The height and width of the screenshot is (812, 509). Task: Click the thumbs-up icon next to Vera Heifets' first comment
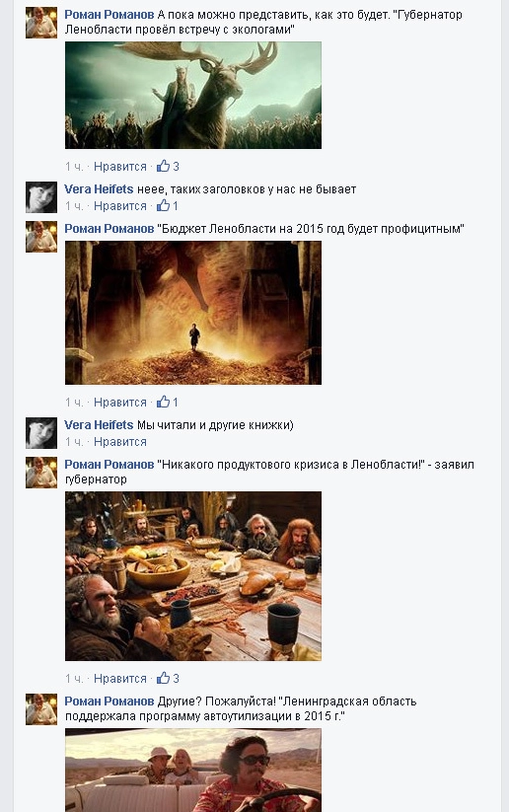163,205
